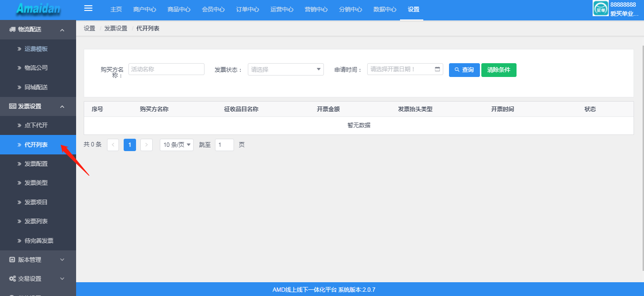
Task: Click the user avatar icon at top right
Action: click(x=601, y=8)
